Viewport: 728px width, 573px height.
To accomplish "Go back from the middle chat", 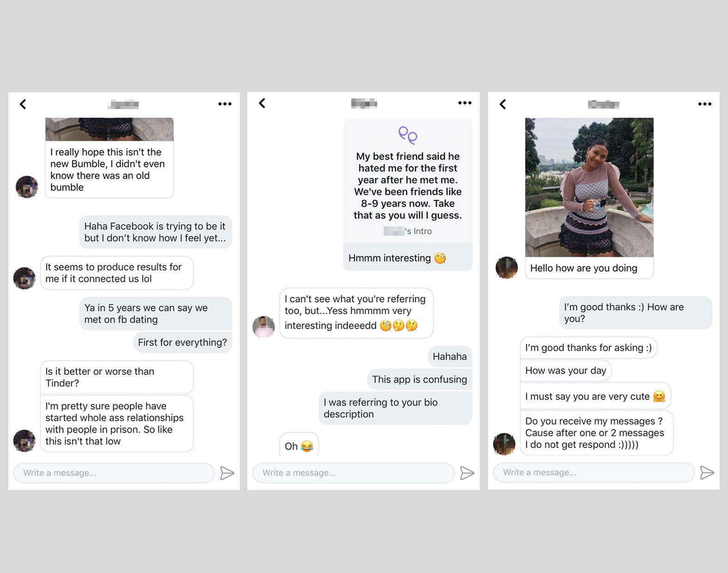I will point(262,103).
